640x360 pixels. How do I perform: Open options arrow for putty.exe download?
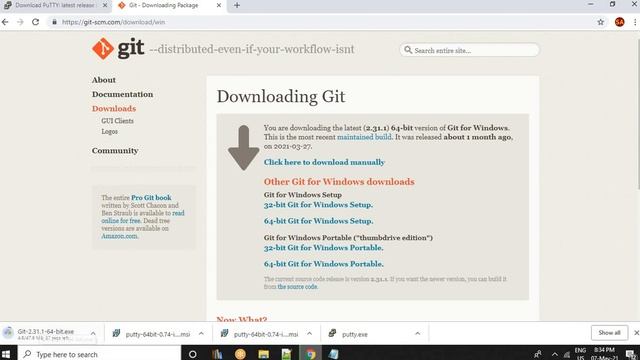(417, 333)
